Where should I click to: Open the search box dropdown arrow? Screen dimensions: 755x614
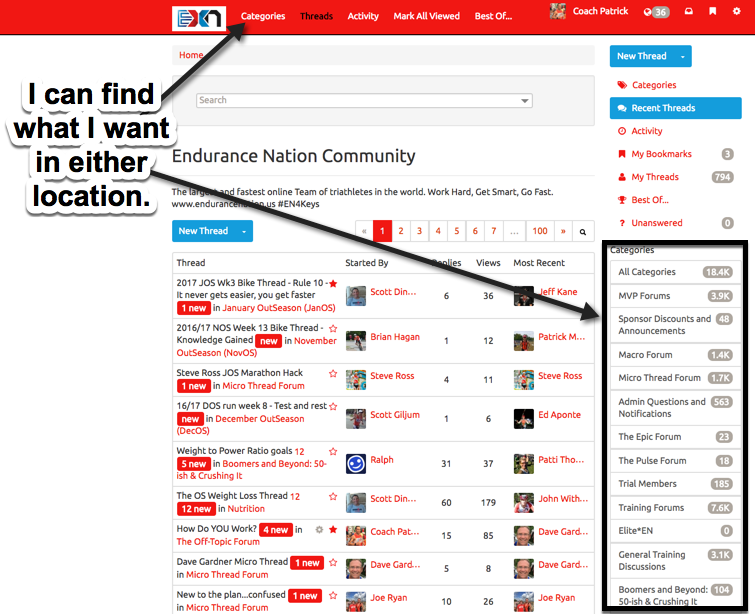525,101
